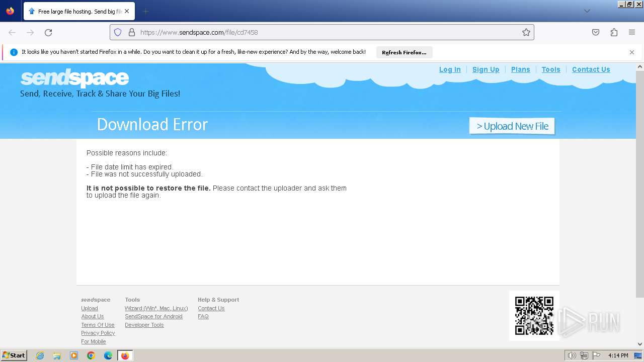The width and height of the screenshot is (644, 362).
Task: Open the FAQ footer link
Action: (x=203, y=316)
